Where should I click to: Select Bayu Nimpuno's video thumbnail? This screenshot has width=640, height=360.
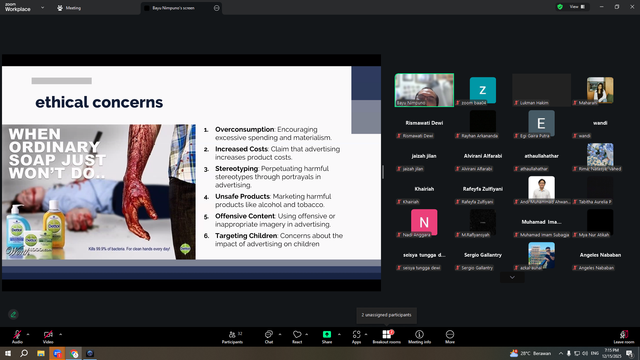point(424,90)
